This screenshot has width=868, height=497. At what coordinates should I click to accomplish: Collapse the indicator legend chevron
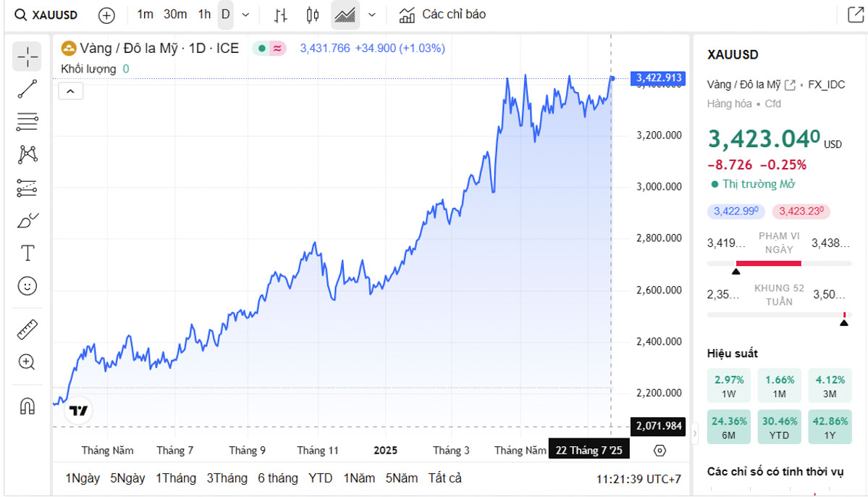click(72, 91)
